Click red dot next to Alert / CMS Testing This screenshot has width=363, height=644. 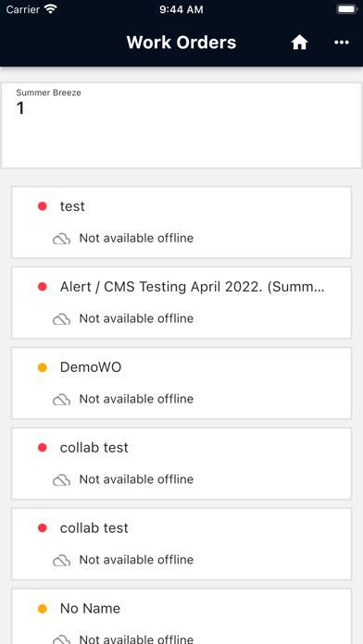(43, 287)
